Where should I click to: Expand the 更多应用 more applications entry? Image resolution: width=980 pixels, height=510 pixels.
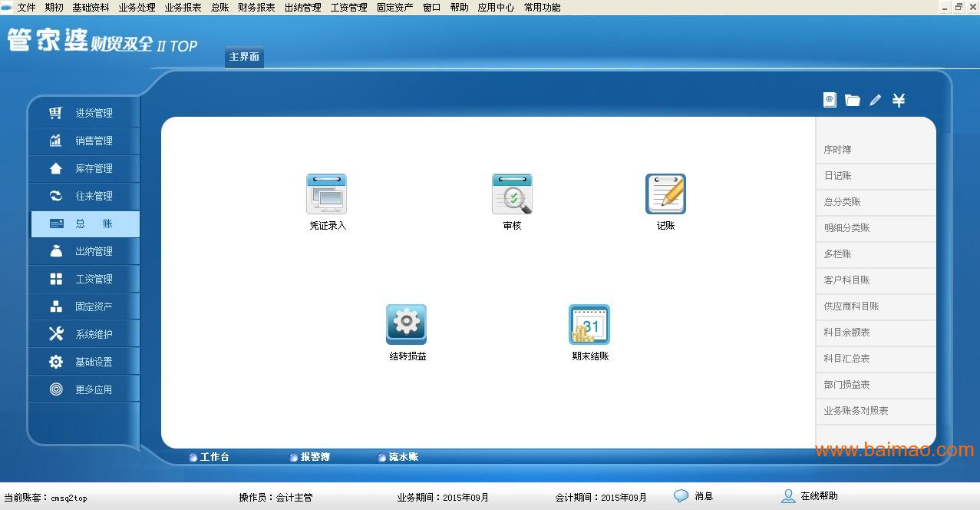tap(84, 389)
